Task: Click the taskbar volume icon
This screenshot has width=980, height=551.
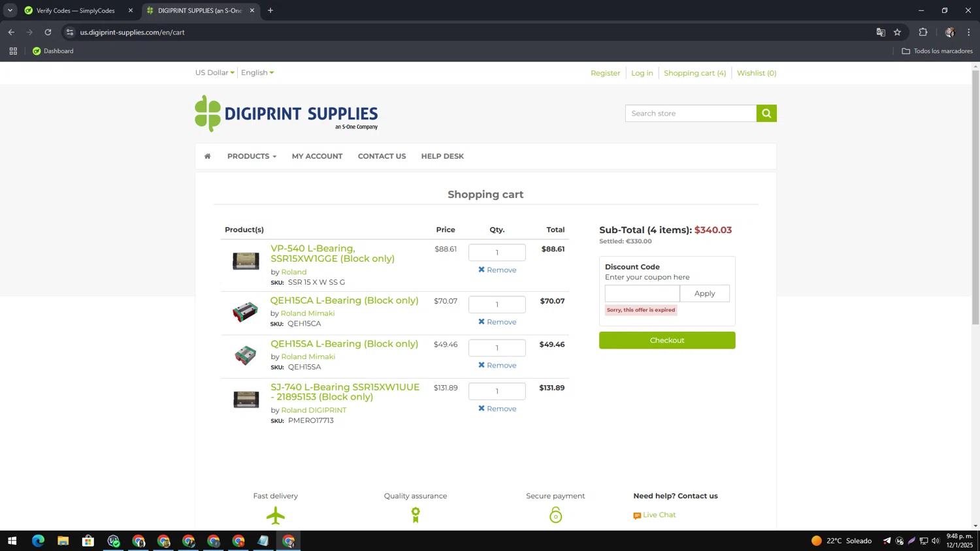Action: pyautogui.click(x=936, y=541)
